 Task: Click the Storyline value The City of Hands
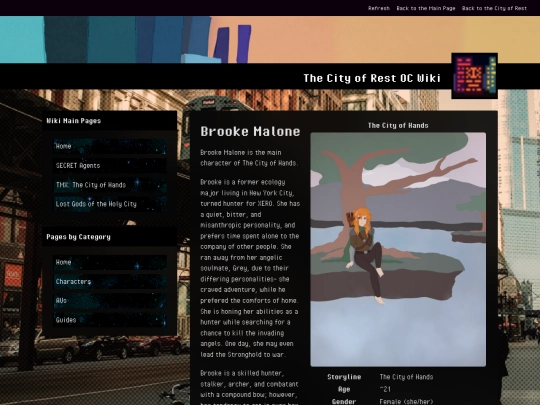[406, 377]
